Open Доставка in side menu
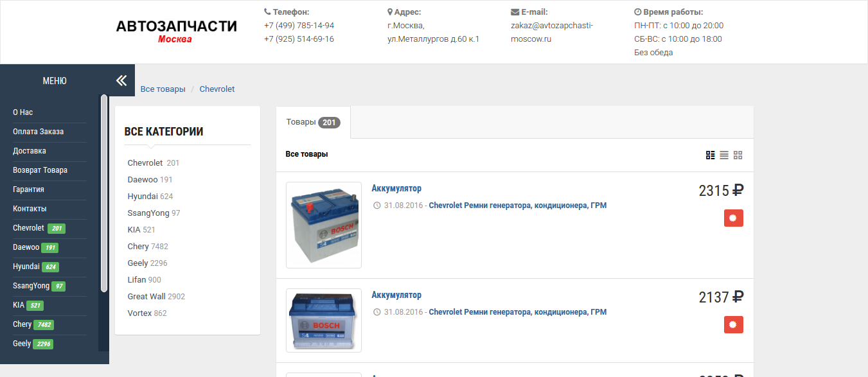Screen dimensions: 868x377 30,151
